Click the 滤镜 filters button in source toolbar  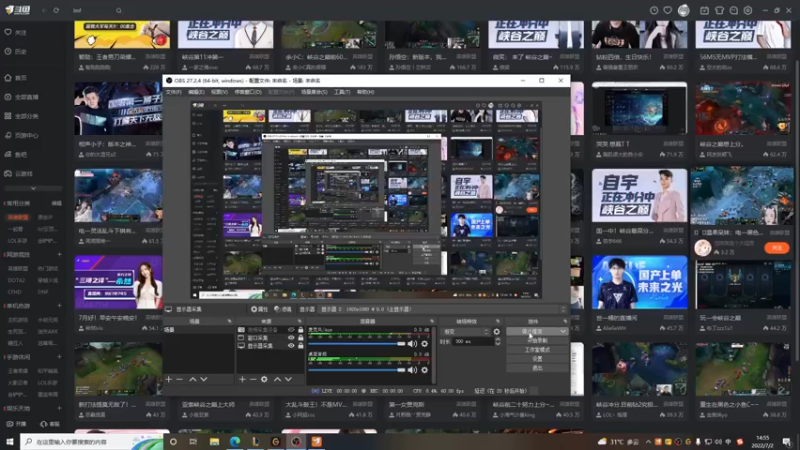283,309
